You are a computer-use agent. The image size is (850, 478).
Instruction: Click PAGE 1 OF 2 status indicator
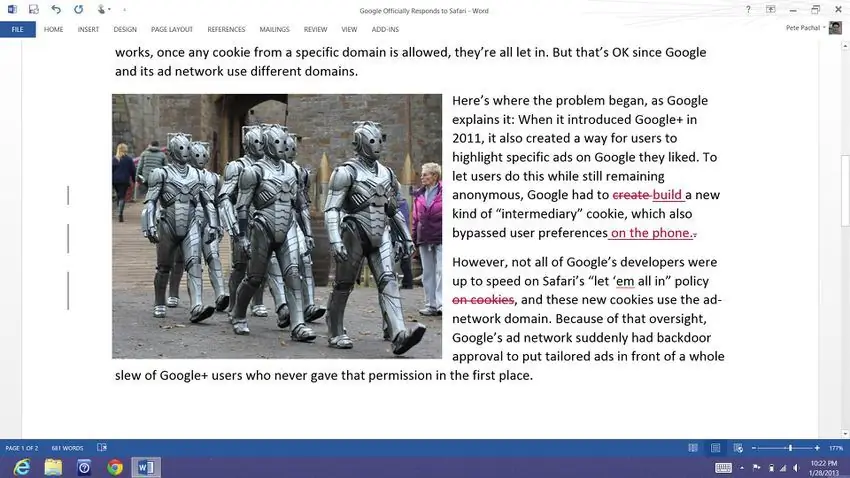(x=22, y=448)
